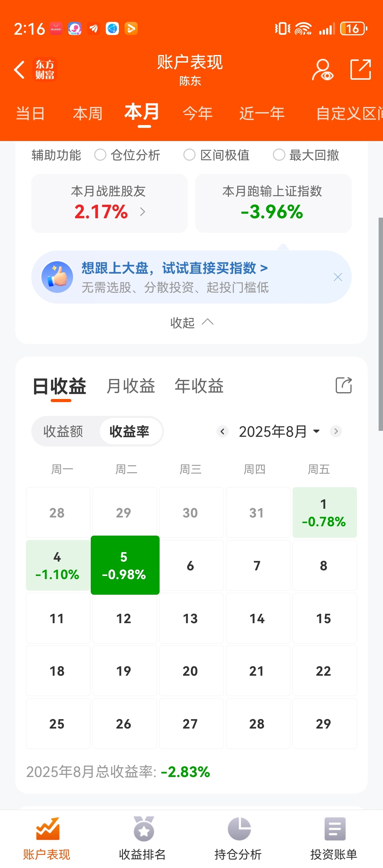Switch to the 今年 tab
Viewport: 383px width, 868px height.
(197, 113)
